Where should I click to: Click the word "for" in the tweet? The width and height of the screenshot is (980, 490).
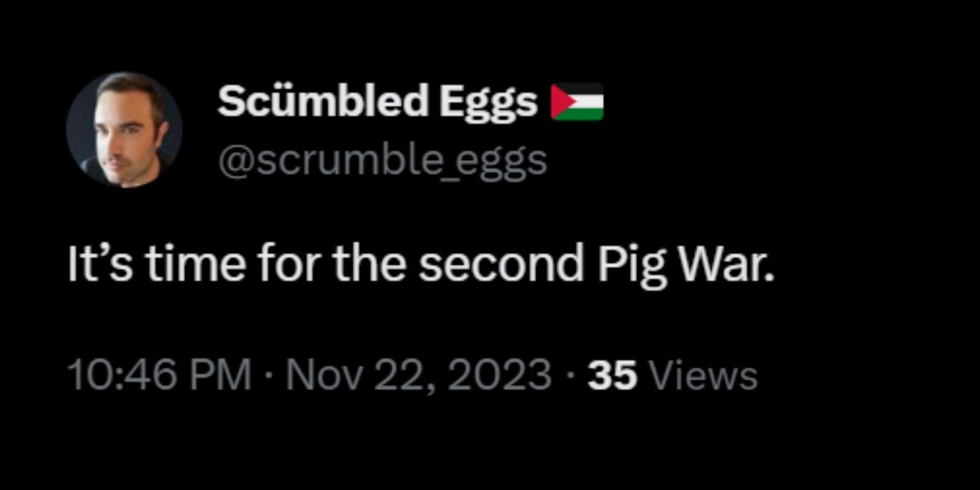(288, 264)
